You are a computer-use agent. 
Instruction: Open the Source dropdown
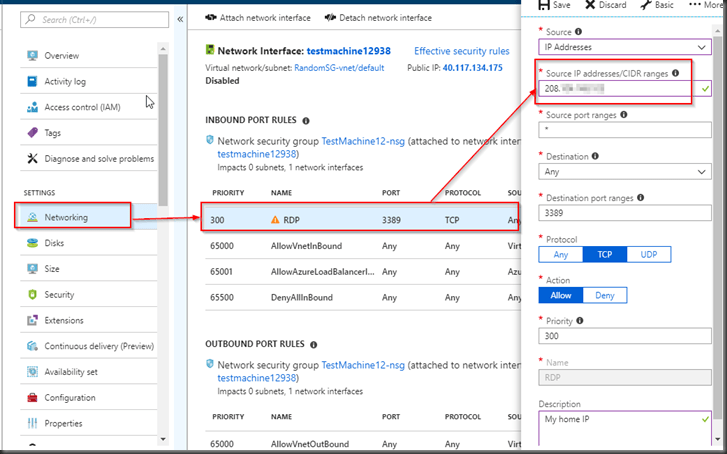click(625, 46)
